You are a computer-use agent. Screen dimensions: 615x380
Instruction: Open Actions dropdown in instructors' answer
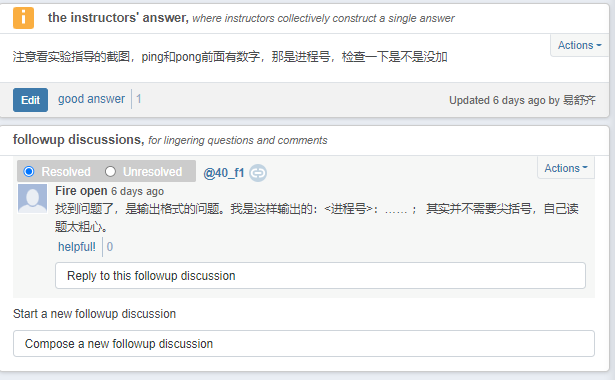pos(579,45)
